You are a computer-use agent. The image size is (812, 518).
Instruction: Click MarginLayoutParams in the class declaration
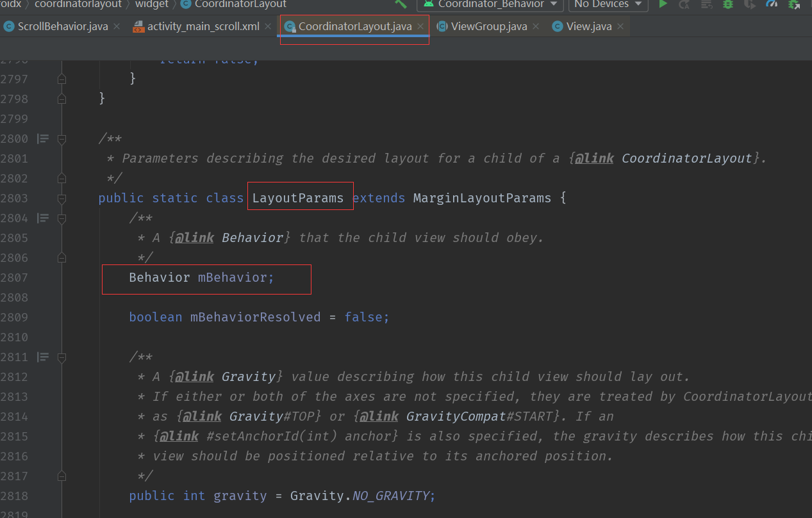pyautogui.click(x=482, y=198)
